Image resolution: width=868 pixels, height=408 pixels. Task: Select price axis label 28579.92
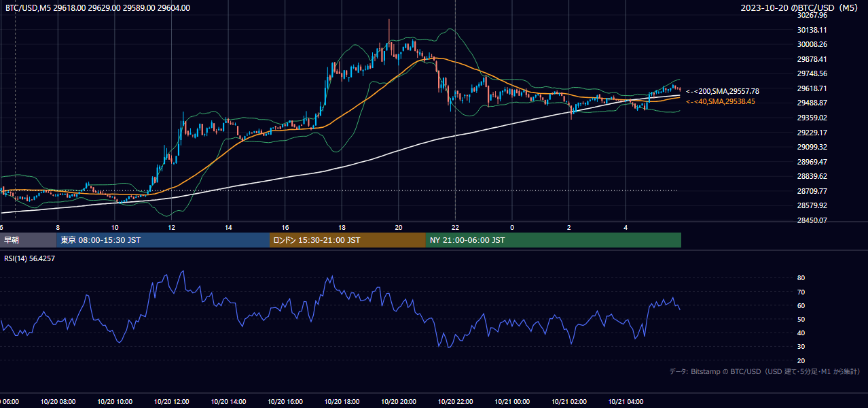[812, 205]
